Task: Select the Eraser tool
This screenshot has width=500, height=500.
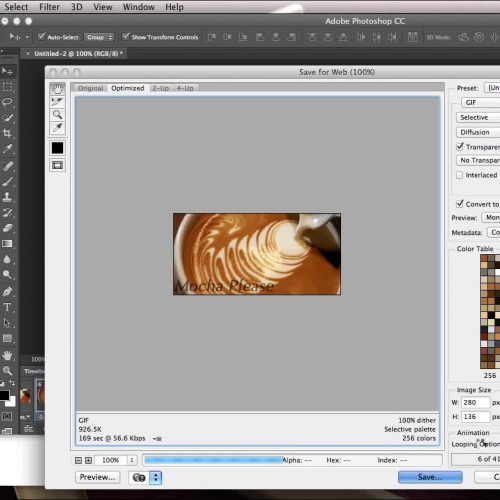Action: [7, 228]
